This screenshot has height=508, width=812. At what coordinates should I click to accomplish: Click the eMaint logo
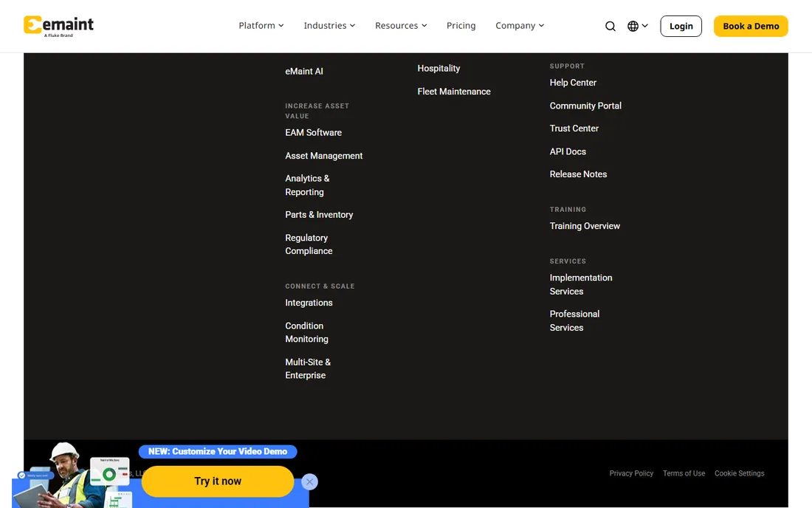tap(58, 26)
